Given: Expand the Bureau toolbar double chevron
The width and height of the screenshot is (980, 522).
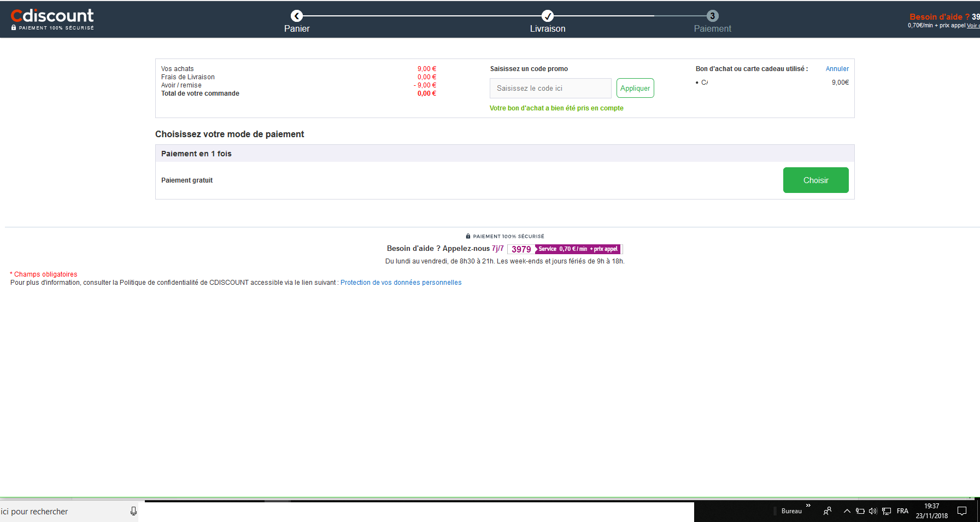Looking at the screenshot, I should point(808,506).
